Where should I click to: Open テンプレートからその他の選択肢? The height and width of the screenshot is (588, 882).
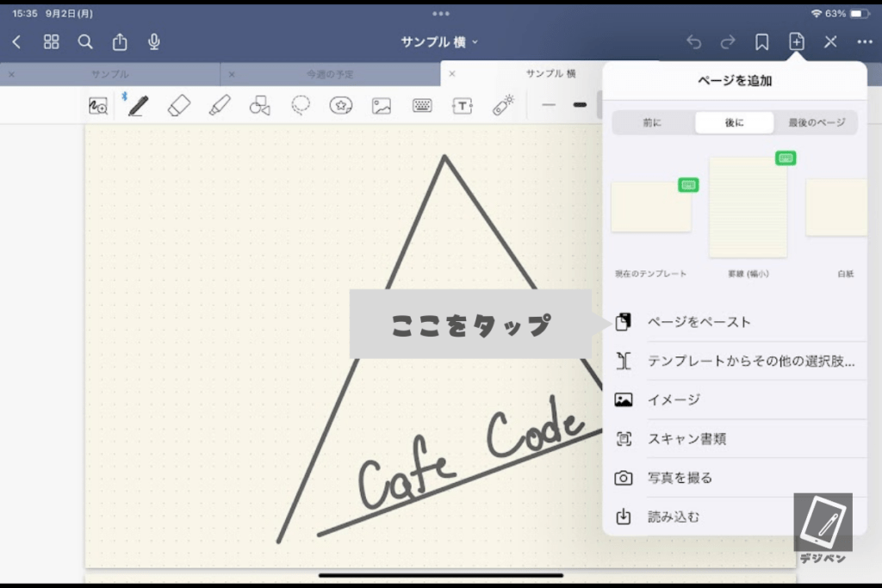735,361
